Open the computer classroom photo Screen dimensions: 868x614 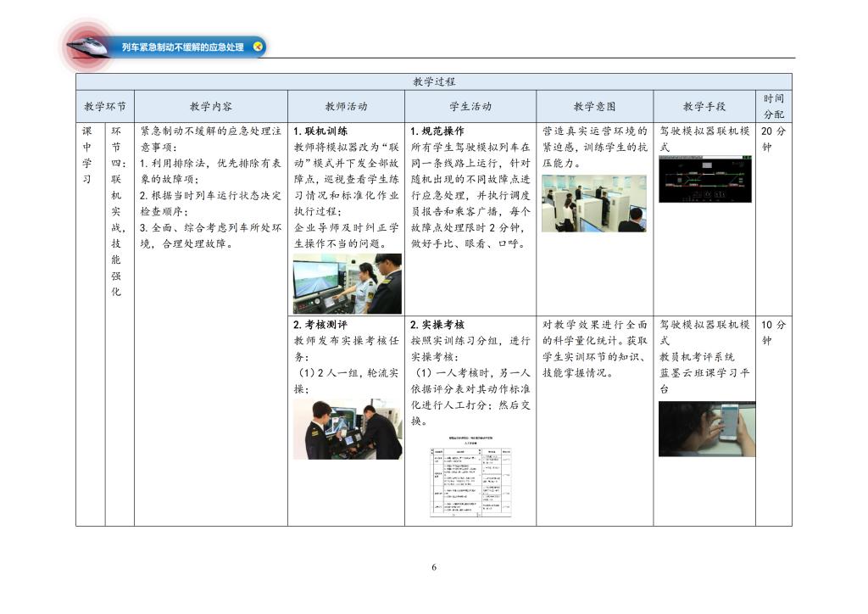pyautogui.click(x=593, y=204)
